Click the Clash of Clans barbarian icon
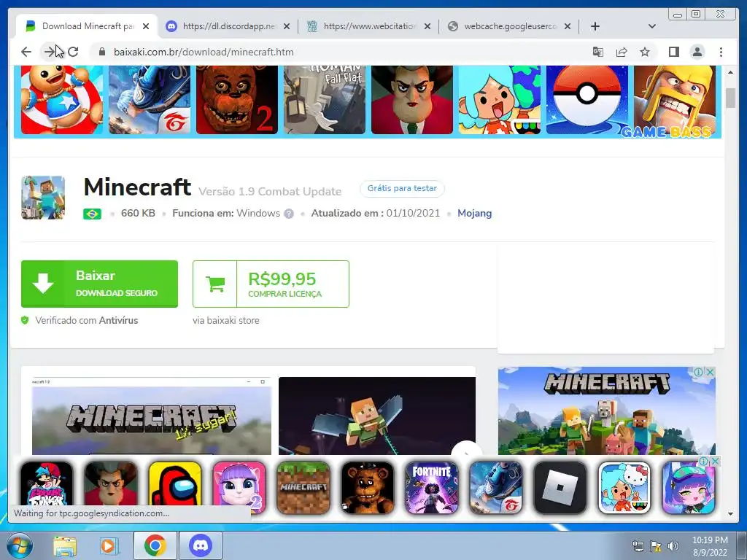The width and height of the screenshot is (747, 560). (675, 100)
